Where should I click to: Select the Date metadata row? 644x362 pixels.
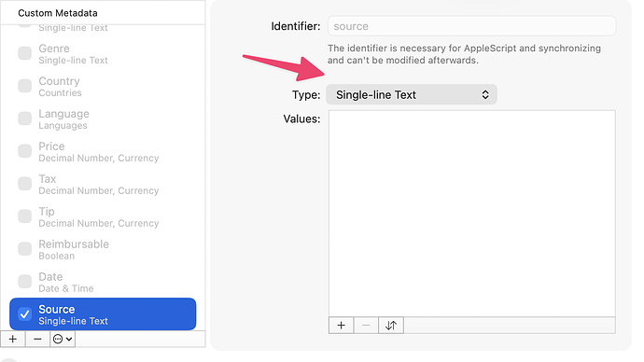(103, 282)
